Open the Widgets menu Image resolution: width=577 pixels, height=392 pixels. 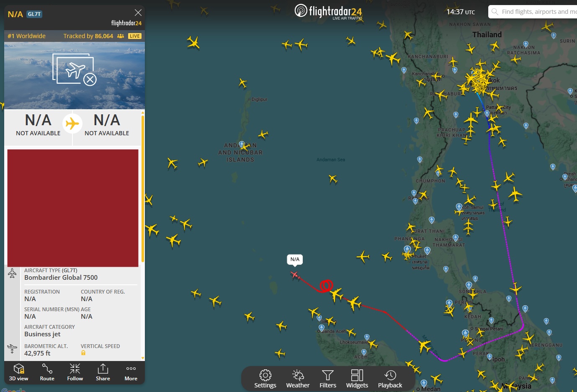tap(357, 379)
